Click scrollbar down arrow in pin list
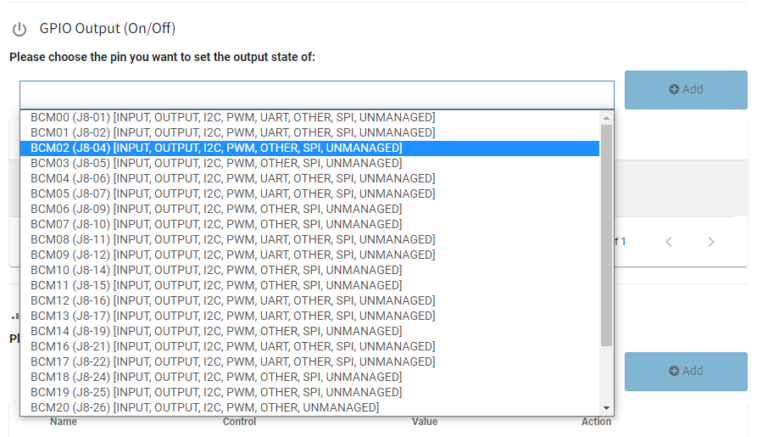Screen dimensions: 768x437 [x=606, y=408]
